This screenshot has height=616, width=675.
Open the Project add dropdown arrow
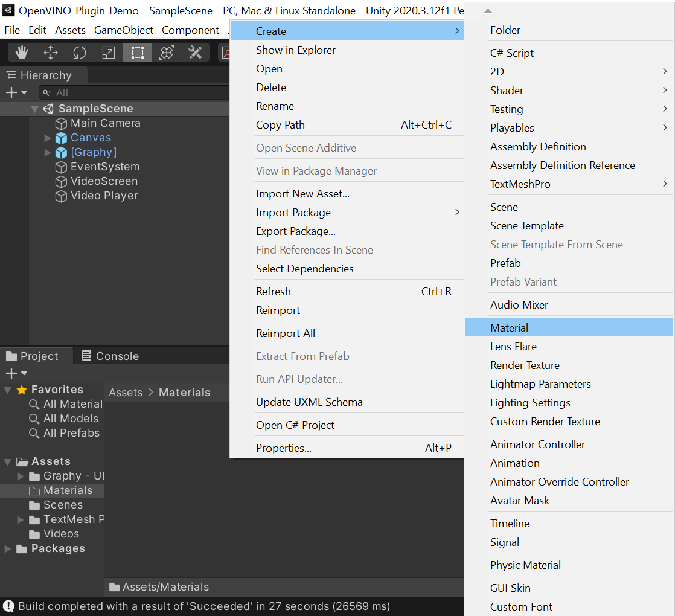(x=24, y=373)
